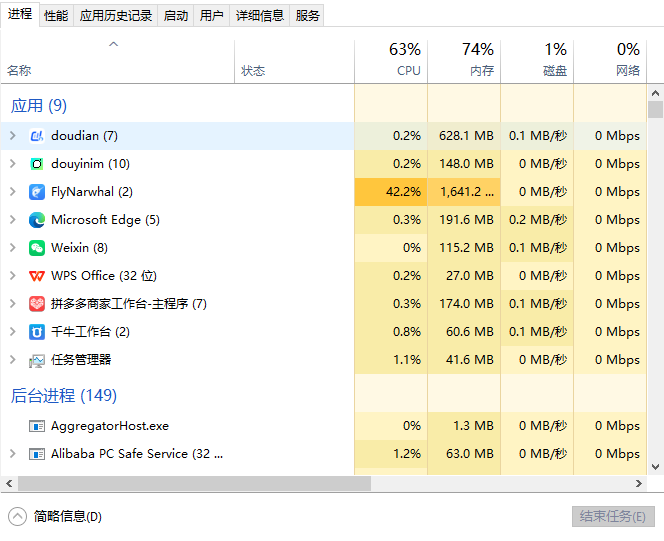Expand the 千牛工作台 (2) group
The image size is (664, 541).
pyautogui.click(x=13, y=332)
